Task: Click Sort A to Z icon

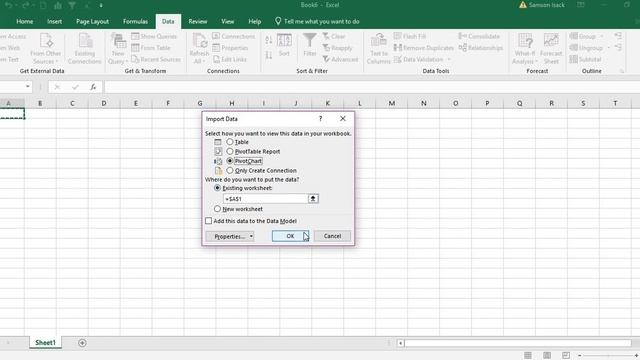Action: coord(269,40)
